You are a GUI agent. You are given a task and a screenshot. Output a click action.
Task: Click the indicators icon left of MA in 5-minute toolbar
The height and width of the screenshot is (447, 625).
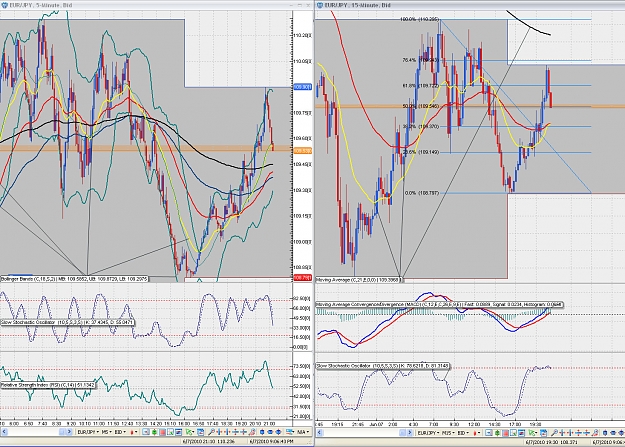(x=290, y=432)
